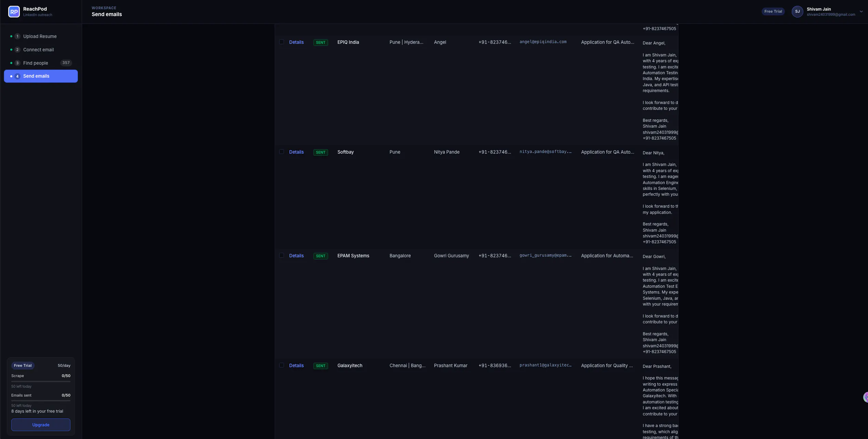
Task: Click the 8 days left in your free trial text
Action: pyautogui.click(x=37, y=412)
